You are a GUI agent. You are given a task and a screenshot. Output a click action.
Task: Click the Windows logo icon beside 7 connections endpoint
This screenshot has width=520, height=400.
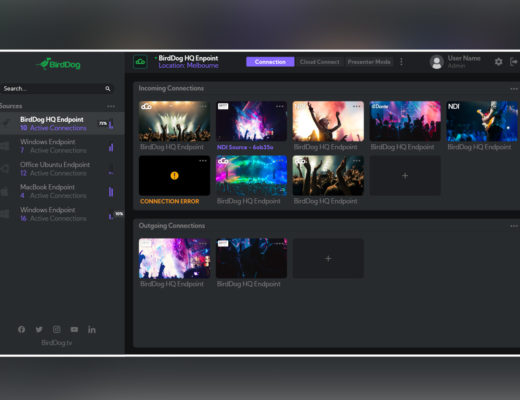[5, 146]
